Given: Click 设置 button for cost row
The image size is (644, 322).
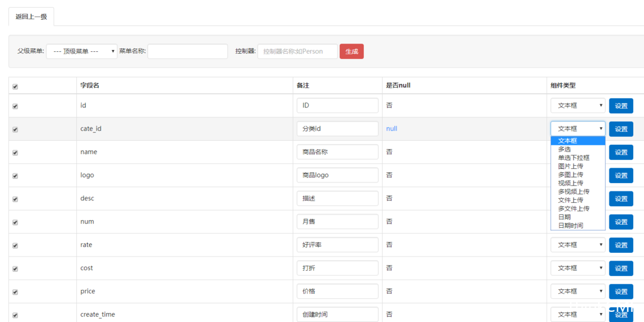Looking at the screenshot, I should pos(621,268).
